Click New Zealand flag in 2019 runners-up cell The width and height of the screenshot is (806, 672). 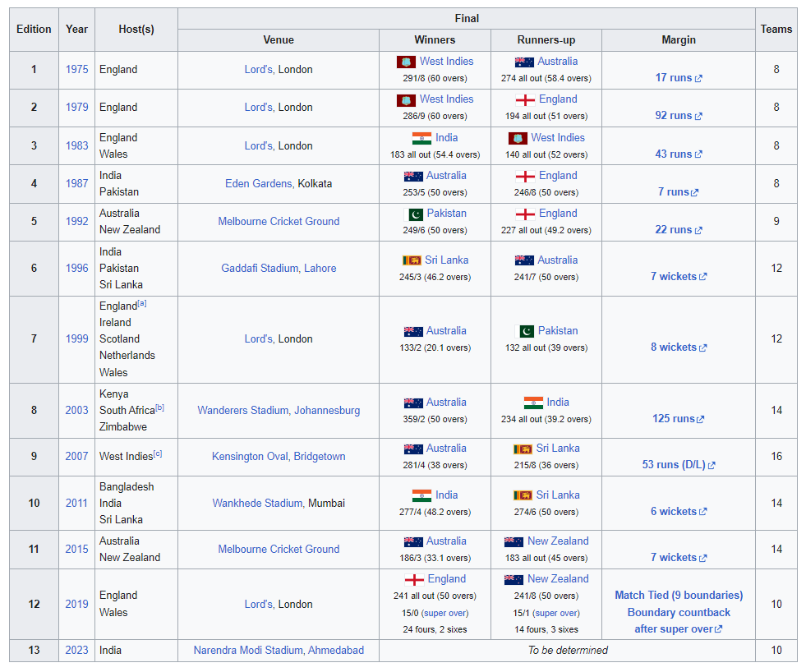pos(514,579)
